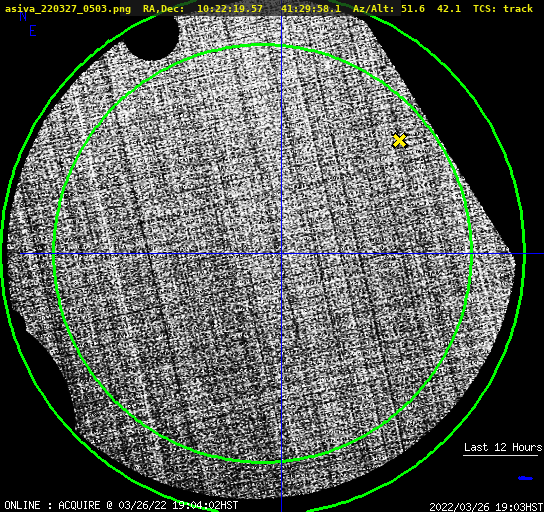Click the inner green circle's top edge

click(262, 45)
